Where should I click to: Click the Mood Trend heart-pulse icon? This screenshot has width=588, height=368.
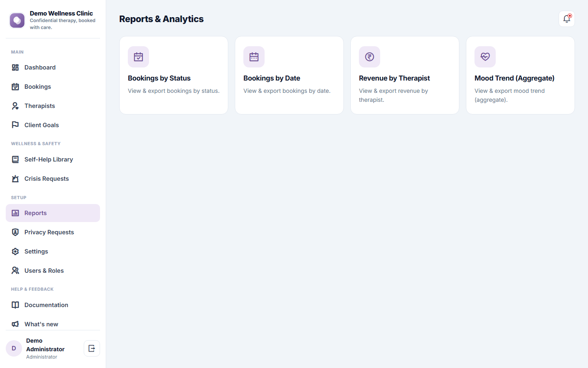coord(485,57)
